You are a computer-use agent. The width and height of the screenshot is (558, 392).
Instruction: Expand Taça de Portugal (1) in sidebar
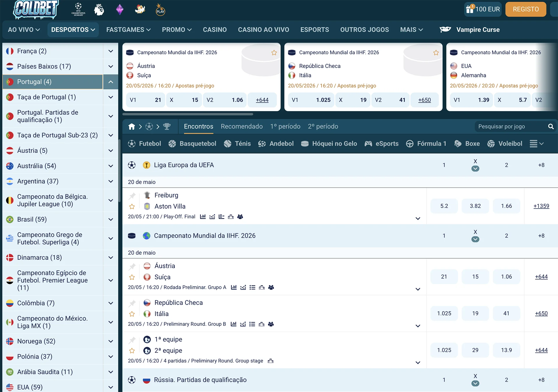click(x=111, y=97)
